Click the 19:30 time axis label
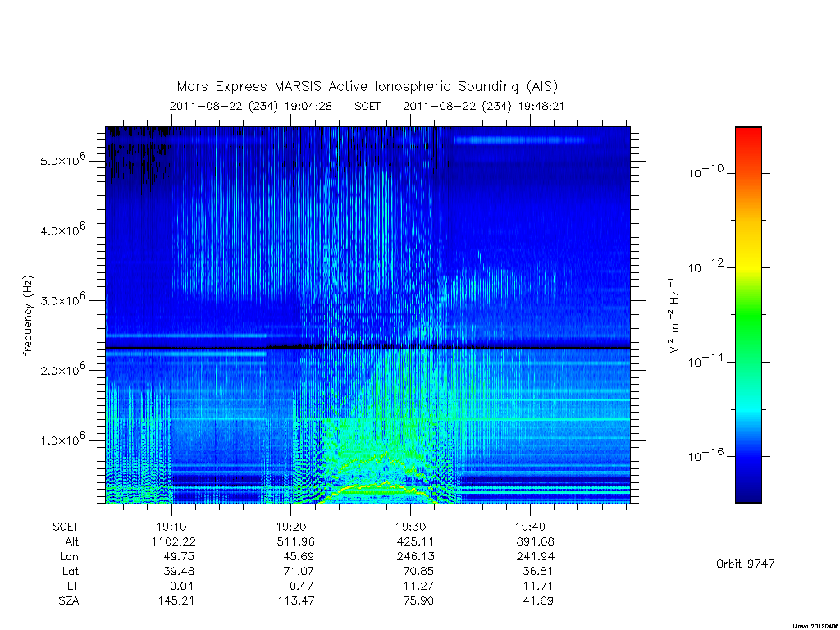 point(410,527)
